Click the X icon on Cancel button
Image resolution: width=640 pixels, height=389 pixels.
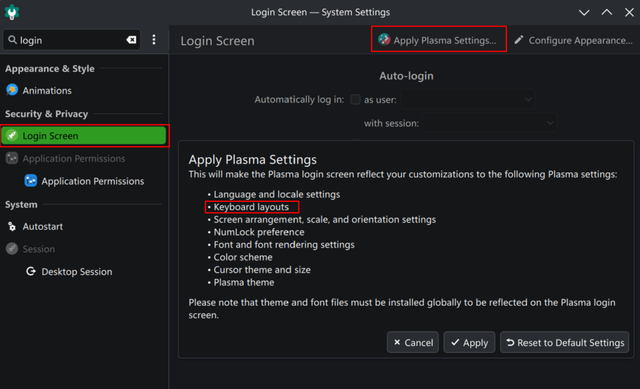(397, 342)
